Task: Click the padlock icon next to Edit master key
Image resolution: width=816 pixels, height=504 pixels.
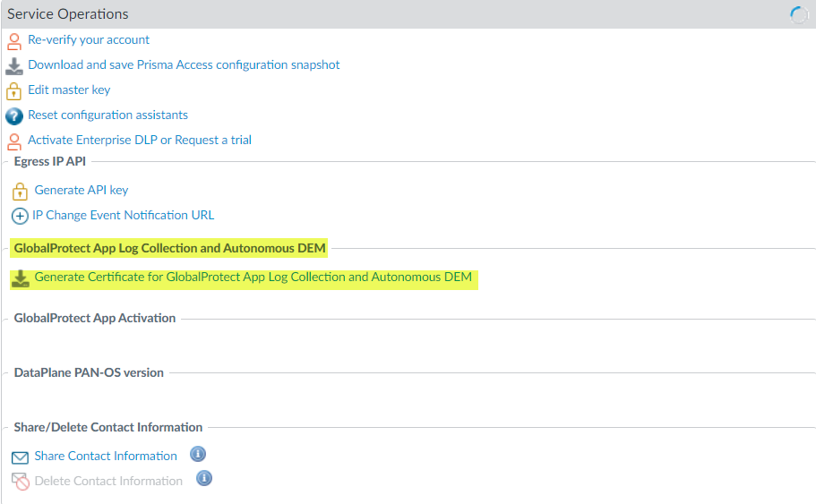Action: tap(13, 90)
